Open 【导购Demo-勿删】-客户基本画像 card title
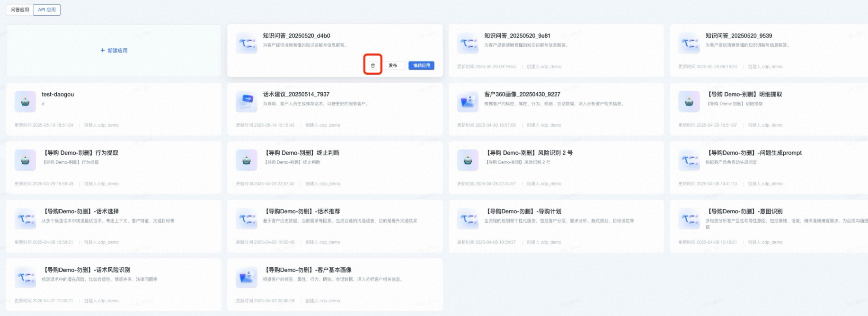This screenshot has height=316, width=868. pyautogui.click(x=308, y=270)
